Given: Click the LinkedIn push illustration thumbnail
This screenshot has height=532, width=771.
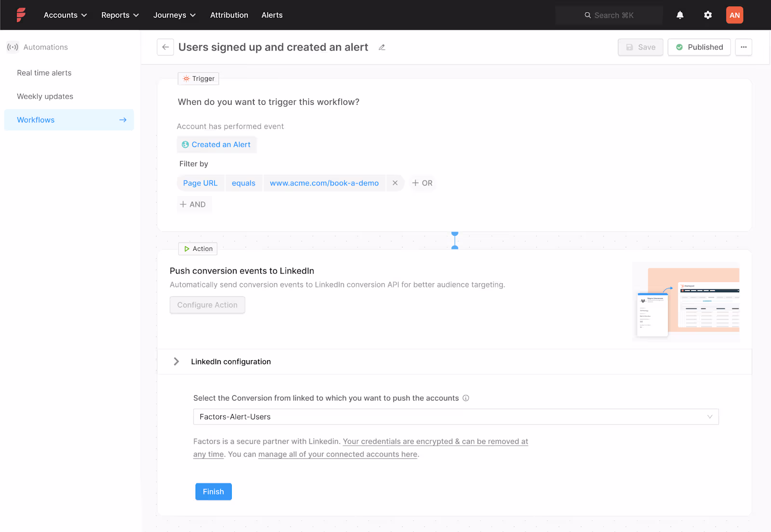Looking at the screenshot, I should pyautogui.click(x=686, y=302).
